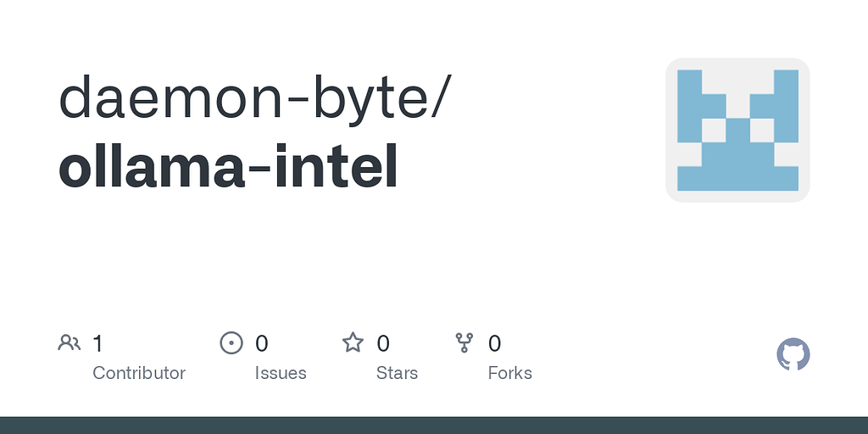Image resolution: width=868 pixels, height=434 pixels.
Task: Click the dark bar along the bottom edge
Action: (434, 425)
